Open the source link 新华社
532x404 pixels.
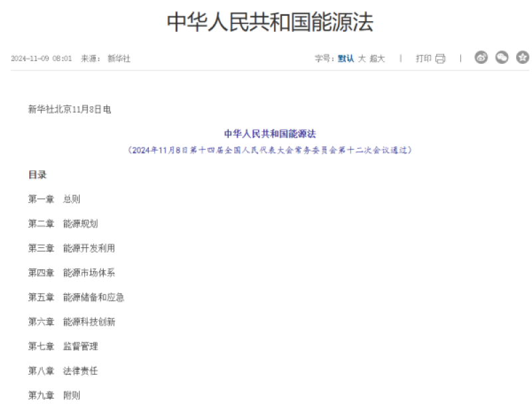click(118, 58)
